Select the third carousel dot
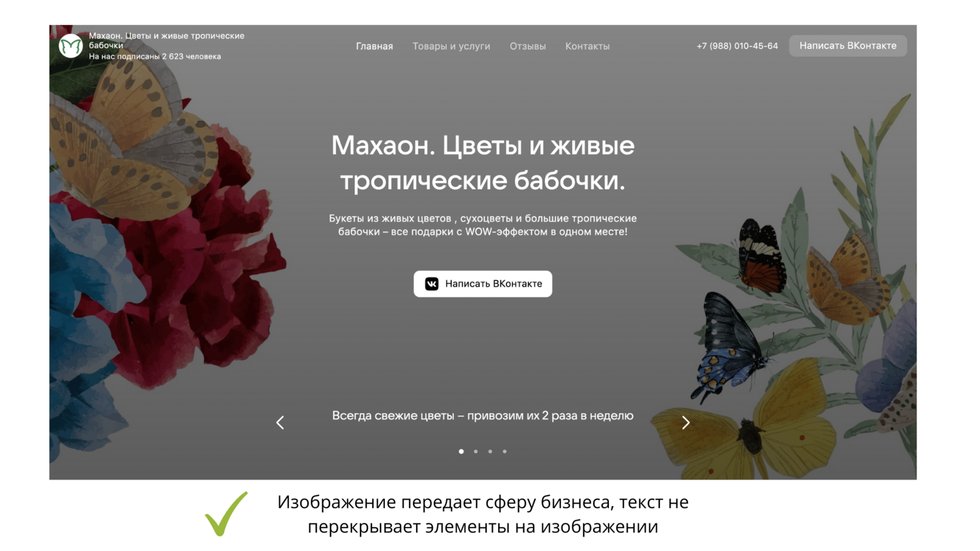The width and height of the screenshot is (980, 551). (x=491, y=451)
